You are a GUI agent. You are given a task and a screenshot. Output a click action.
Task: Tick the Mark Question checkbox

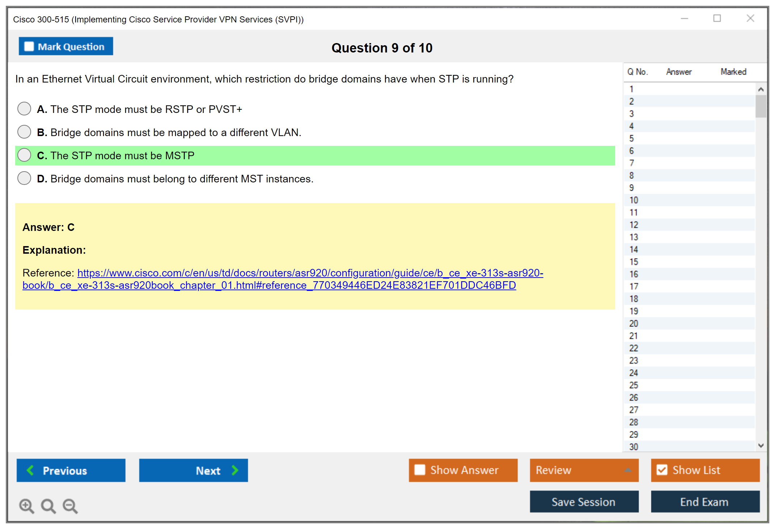click(x=29, y=46)
